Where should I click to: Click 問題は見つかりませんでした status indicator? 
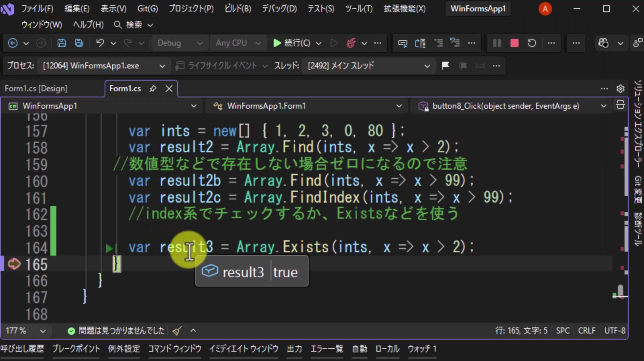coord(116,331)
